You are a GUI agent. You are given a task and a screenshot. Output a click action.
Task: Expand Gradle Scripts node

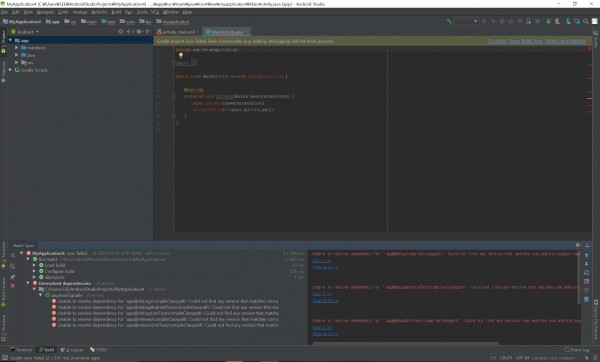pyautogui.click(x=10, y=70)
